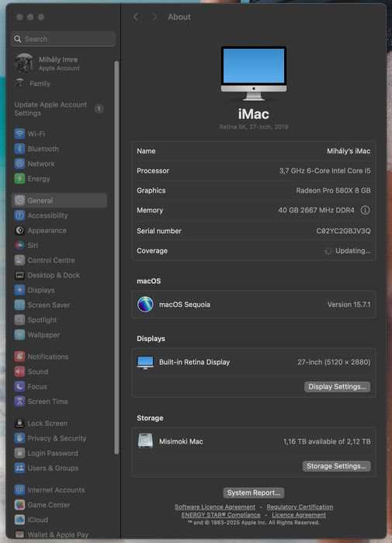Viewport: 392px width, 543px height.
Task: Click the Internet Accounts @ icon
Action: point(19,489)
